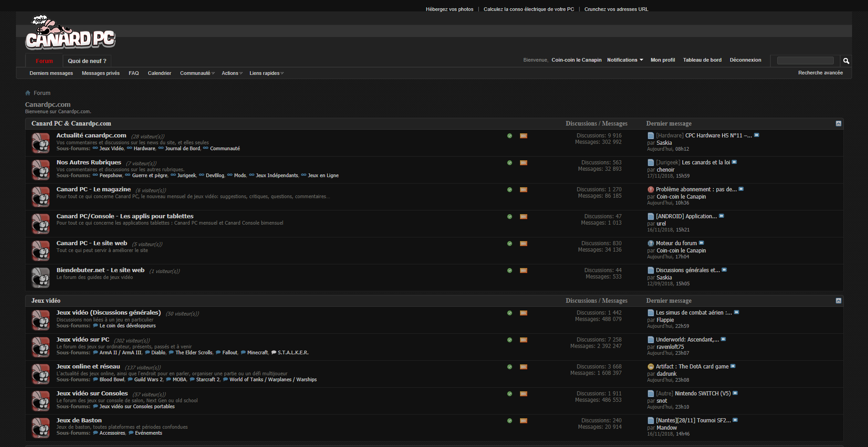
Task: Open the Calendrier page
Action: pos(160,73)
